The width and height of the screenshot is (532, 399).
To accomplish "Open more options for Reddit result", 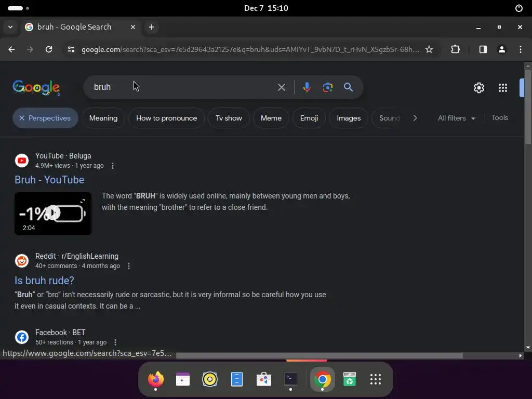I will click(x=129, y=266).
